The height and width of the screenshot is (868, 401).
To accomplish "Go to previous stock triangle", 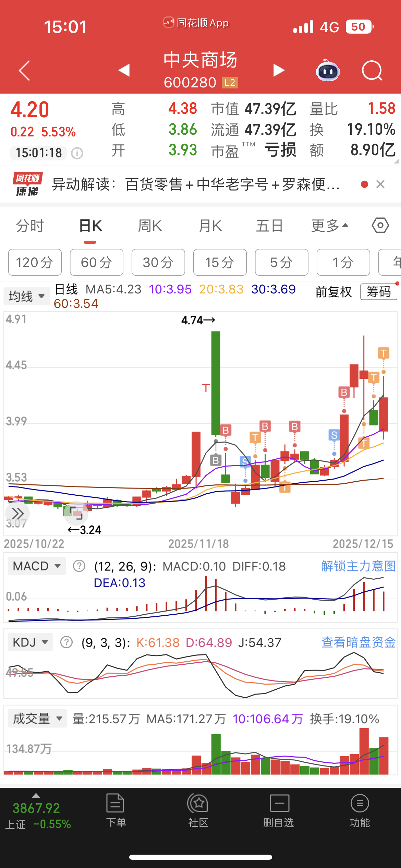I will (x=124, y=70).
